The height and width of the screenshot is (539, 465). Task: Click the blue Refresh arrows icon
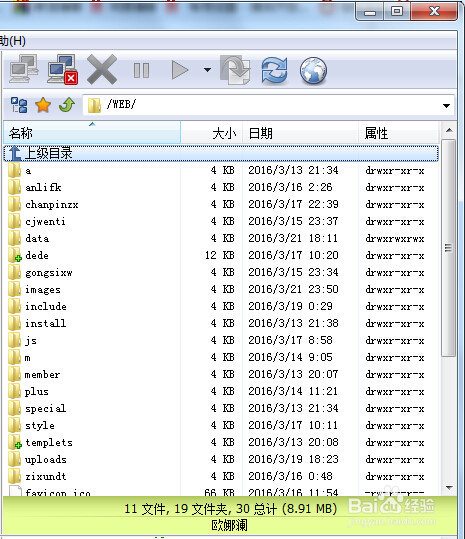(274, 70)
